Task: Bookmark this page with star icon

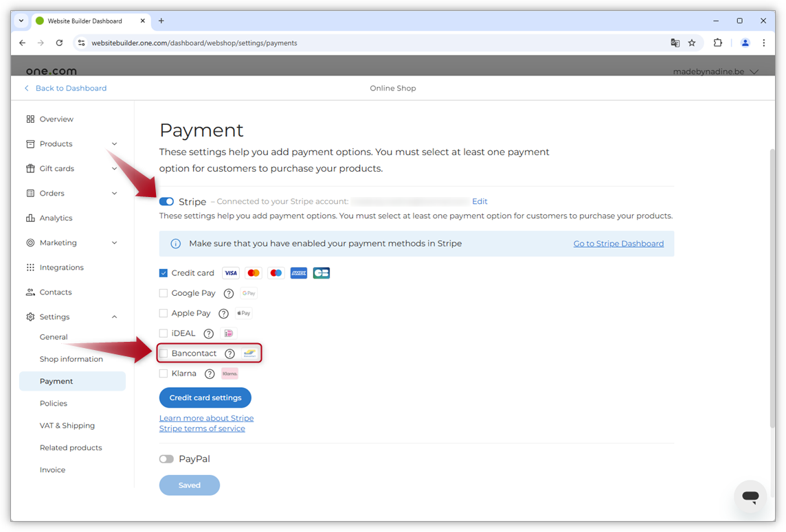Action: tap(692, 43)
